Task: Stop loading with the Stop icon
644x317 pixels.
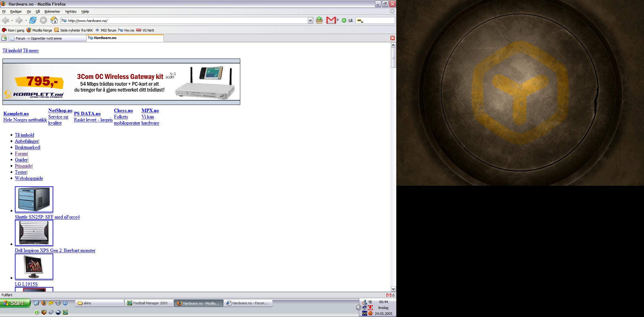Action: (43, 20)
